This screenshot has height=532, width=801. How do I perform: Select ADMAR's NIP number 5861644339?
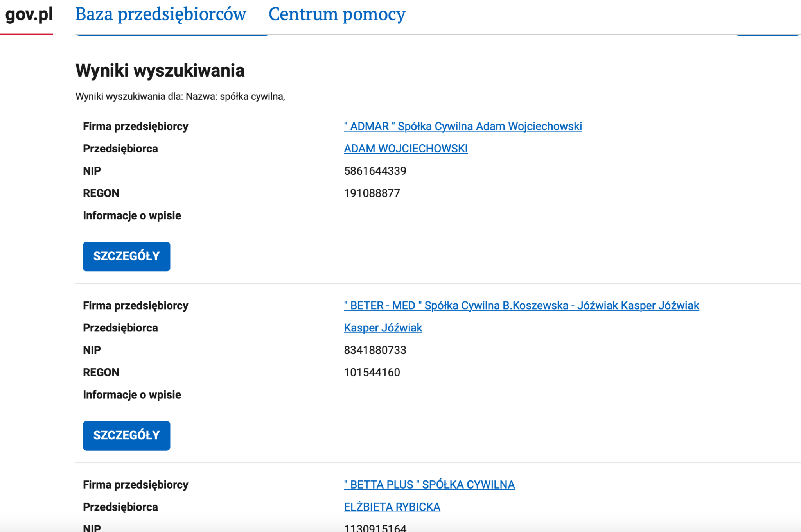click(x=375, y=170)
